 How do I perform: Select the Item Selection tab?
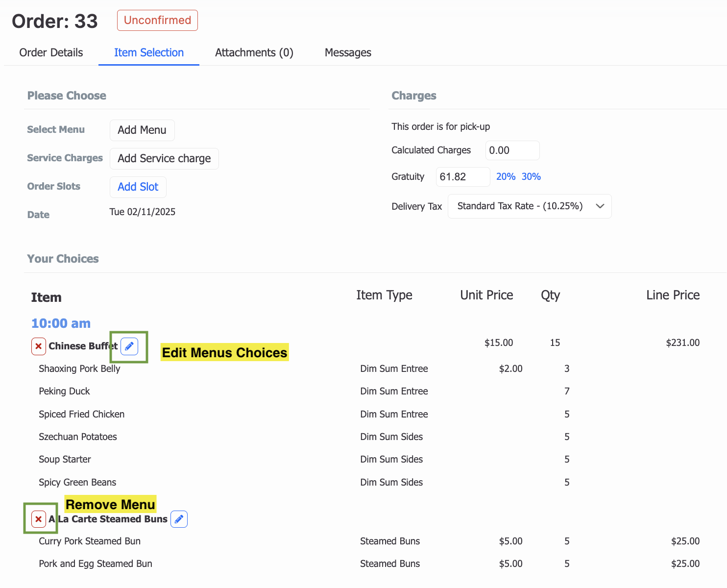tap(149, 53)
